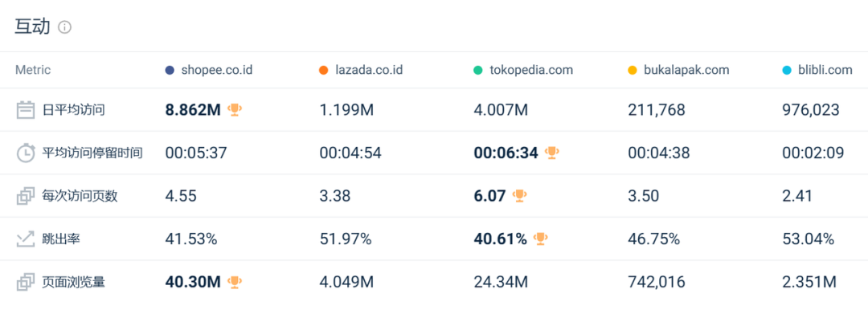
Task: Click the pages icon for 每次访问页数
Action: [x=26, y=196]
